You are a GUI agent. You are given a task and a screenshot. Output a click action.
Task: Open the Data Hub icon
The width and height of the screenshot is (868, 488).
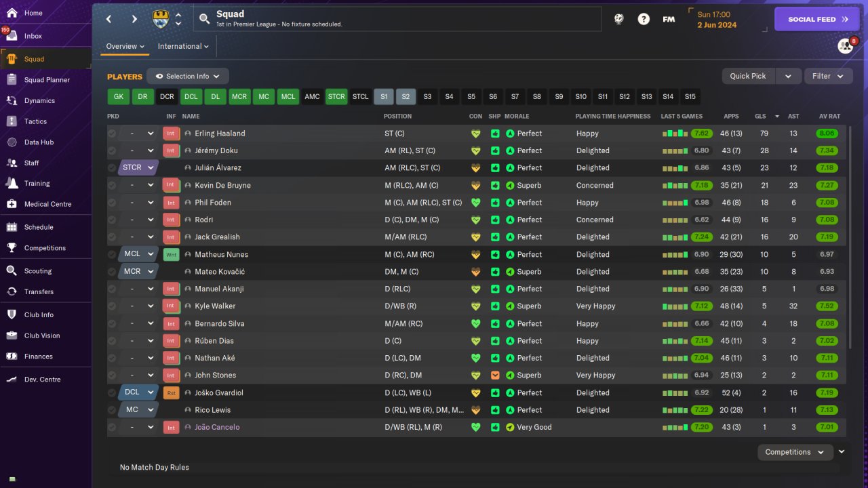tap(12, 142)
